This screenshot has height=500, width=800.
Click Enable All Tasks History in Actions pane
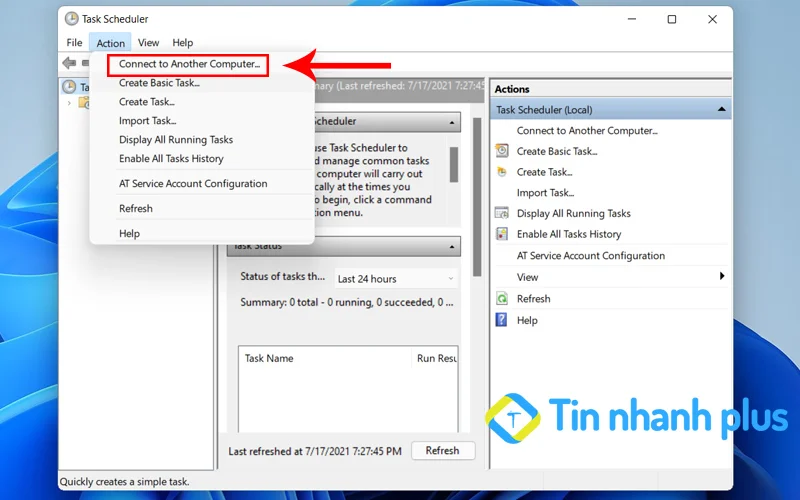[x=569, y=234]
